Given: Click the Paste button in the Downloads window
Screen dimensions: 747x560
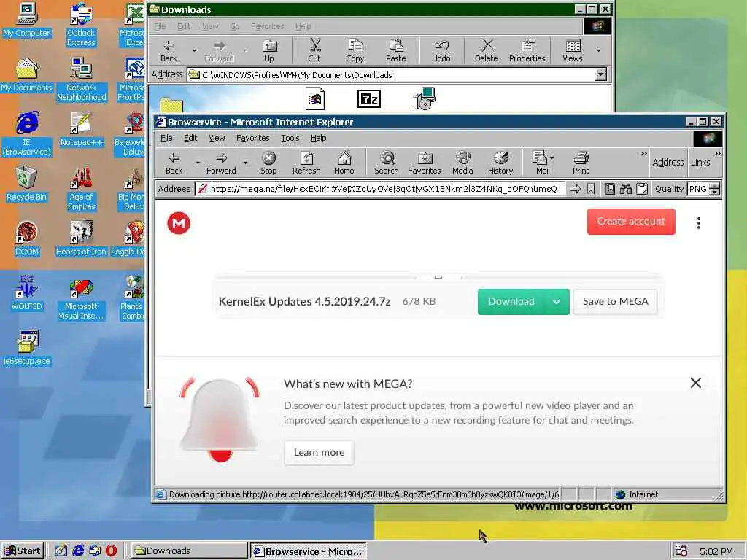Looking at the screenshot, I should (396, 50).
